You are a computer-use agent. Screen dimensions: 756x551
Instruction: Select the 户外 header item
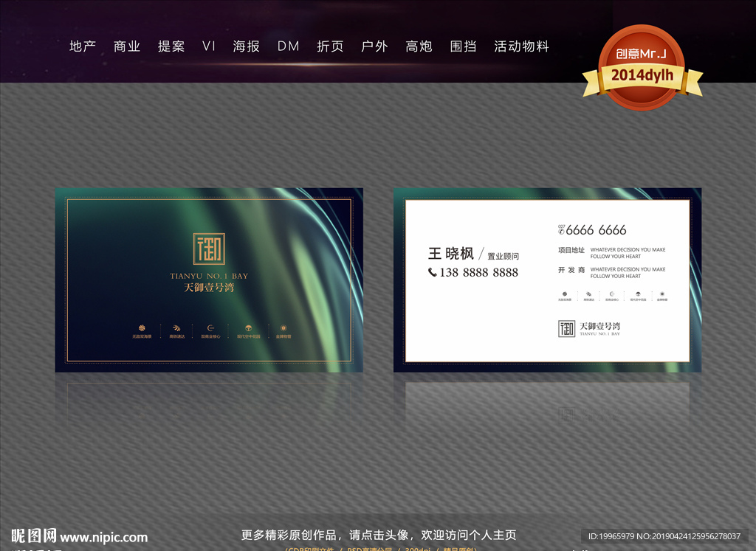pos(374,46)
